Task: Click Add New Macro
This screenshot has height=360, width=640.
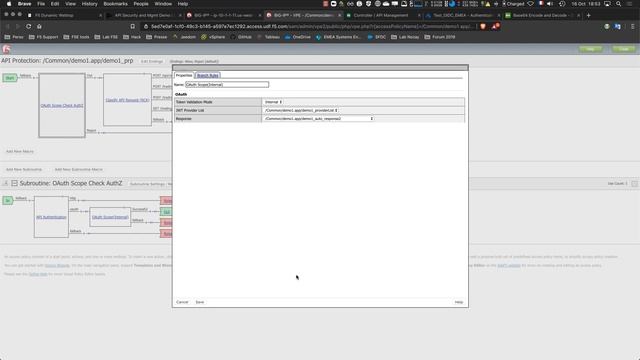Action: pyautogui.click(x=20, y=151)
